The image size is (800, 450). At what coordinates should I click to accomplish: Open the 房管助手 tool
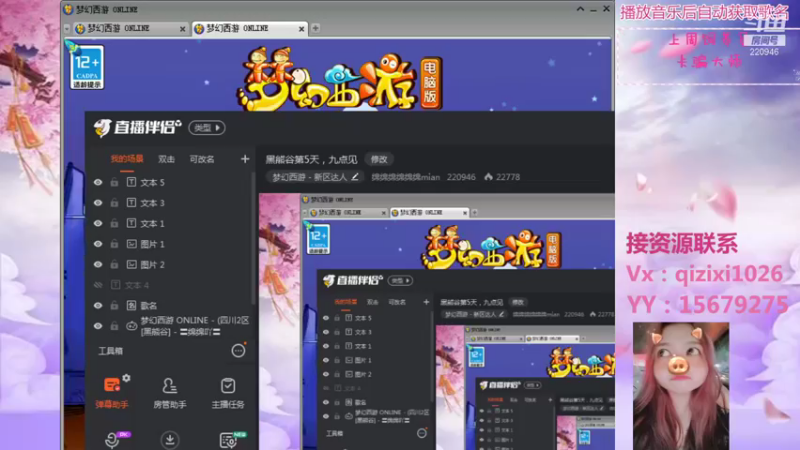tap(170, 392)
